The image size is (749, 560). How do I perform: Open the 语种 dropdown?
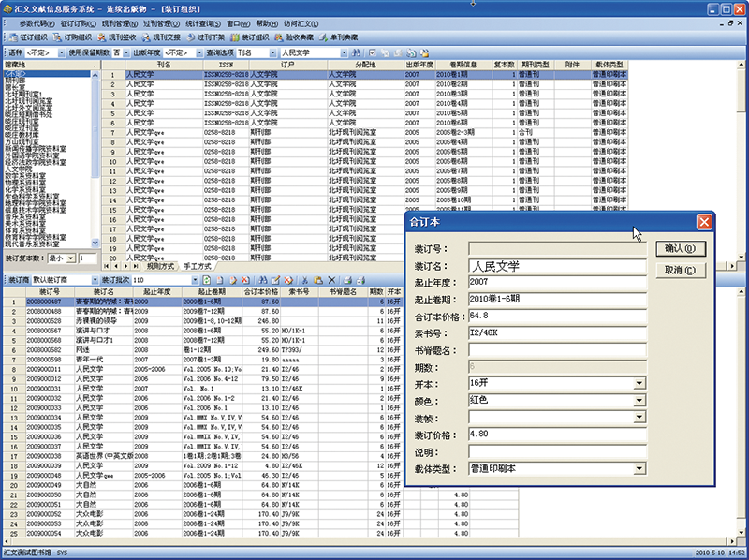click(x=62, y=53)
